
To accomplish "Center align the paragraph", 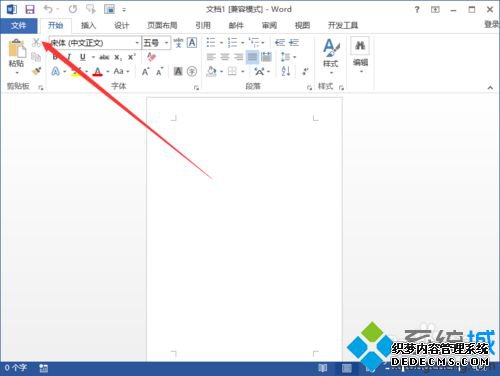I will [225, 57].
